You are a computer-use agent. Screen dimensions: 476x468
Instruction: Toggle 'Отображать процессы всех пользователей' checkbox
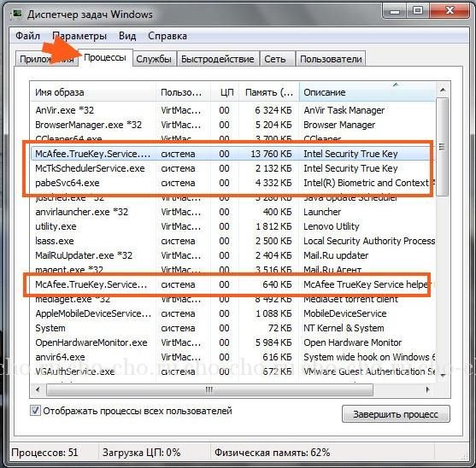(35, 411)
